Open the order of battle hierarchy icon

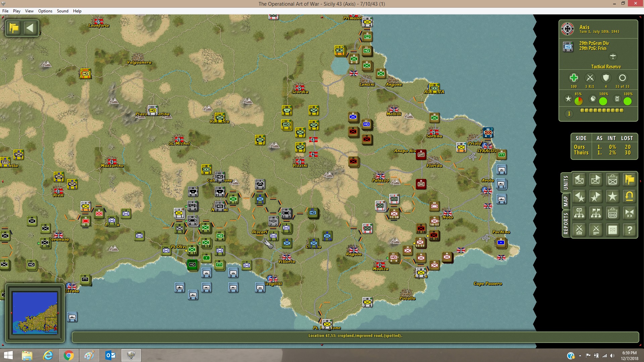pos(579,213)
